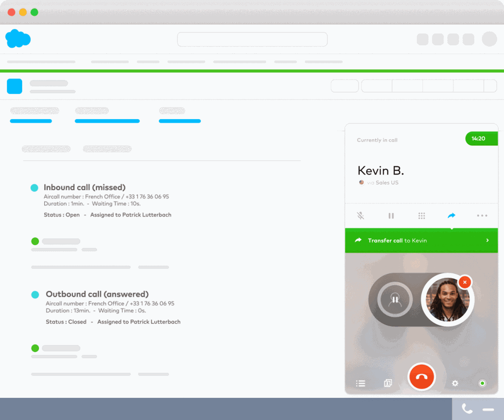Put the call on hold using the pause bars button
Screen dimensions: 504x420
391,216
